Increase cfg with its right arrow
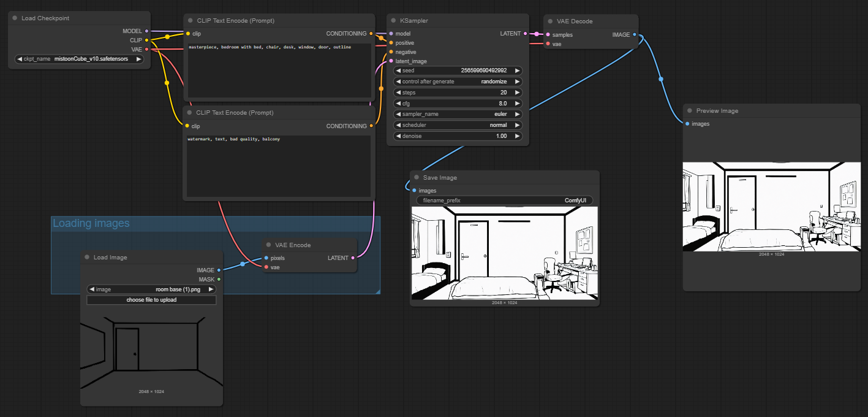This screenshot has width=868, height=417. coord(518,104)
